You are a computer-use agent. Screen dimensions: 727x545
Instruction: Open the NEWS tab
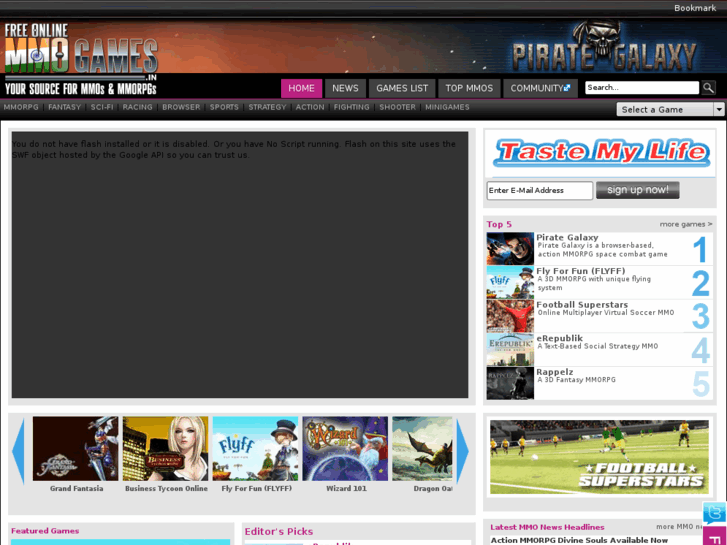345,88
